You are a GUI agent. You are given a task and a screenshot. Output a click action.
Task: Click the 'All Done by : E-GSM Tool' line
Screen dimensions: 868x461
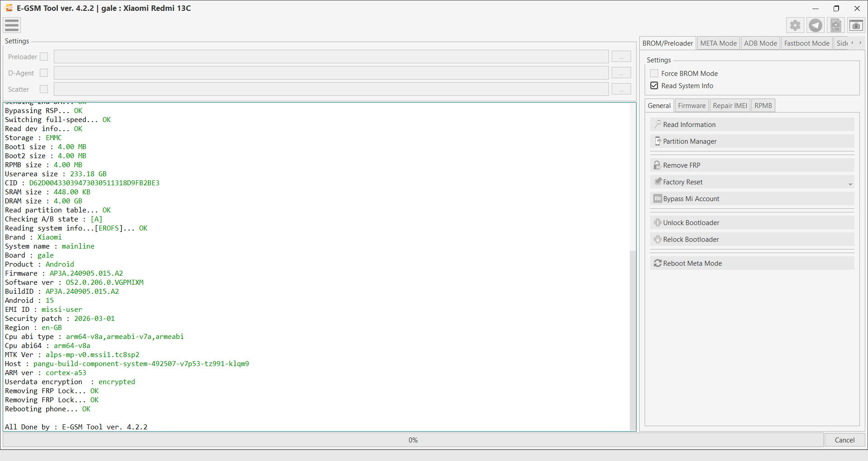click(x=76, y=427)
